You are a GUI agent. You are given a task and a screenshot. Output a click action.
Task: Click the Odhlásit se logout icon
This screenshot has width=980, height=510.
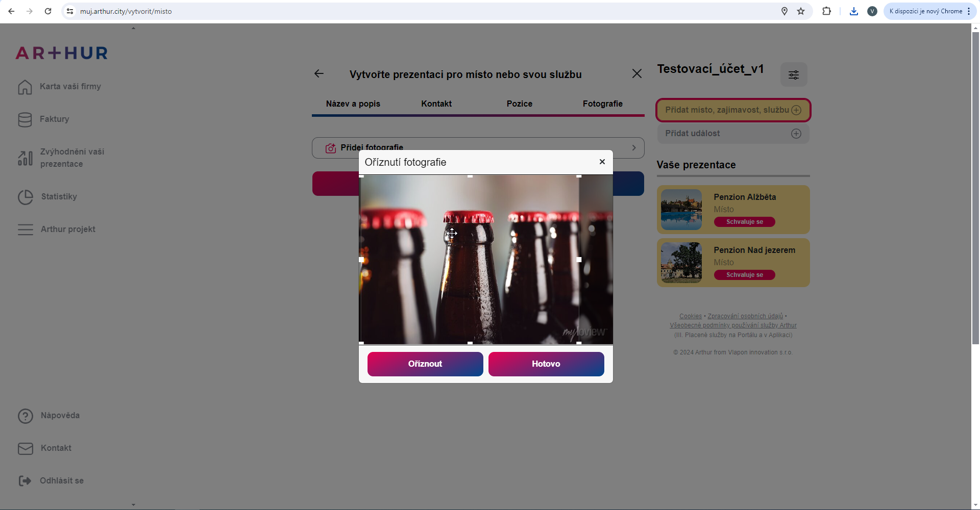[x=25, y=481]
